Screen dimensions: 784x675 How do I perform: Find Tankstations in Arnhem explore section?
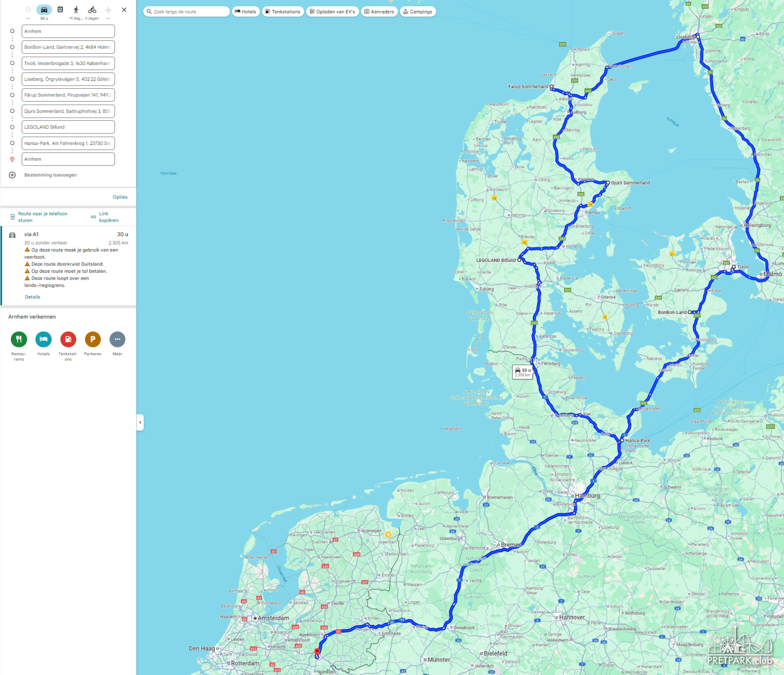(68, 339)
